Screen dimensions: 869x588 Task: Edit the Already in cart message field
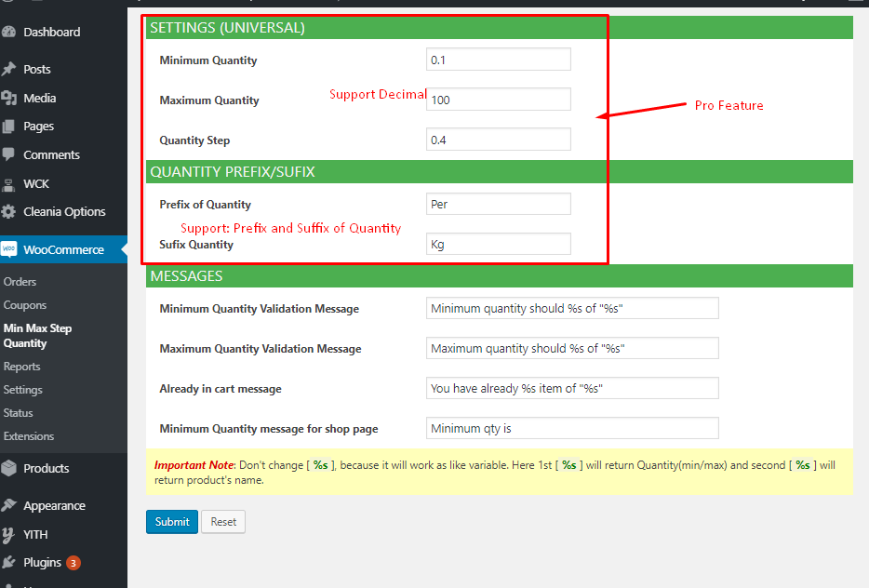(x=571, y=388)
